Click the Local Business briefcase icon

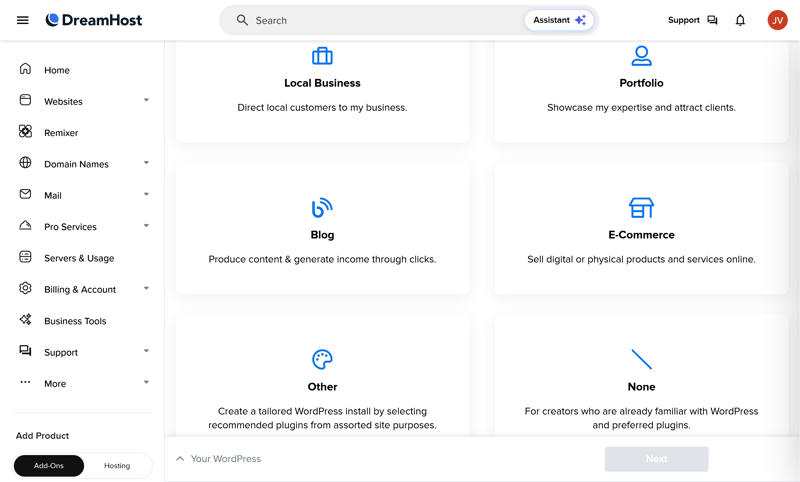(322, 56)
